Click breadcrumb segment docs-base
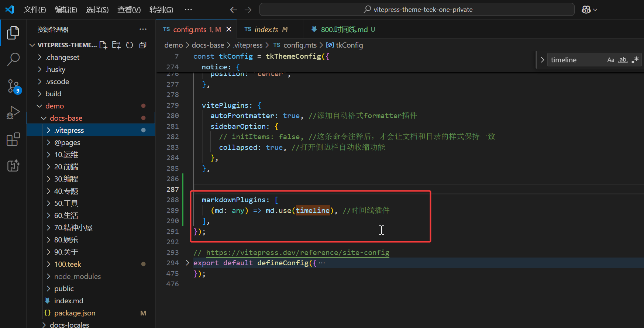The image size is (644, 328). (208, 45)
